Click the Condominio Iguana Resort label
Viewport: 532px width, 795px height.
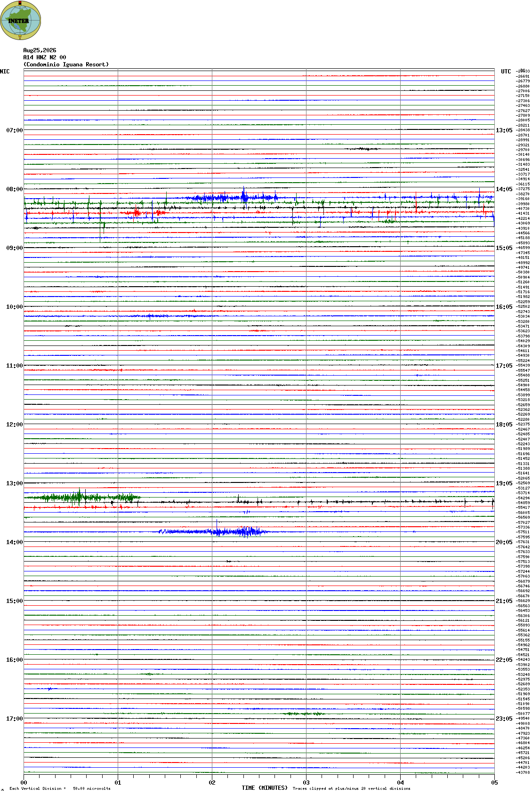(x=66, y=64)
